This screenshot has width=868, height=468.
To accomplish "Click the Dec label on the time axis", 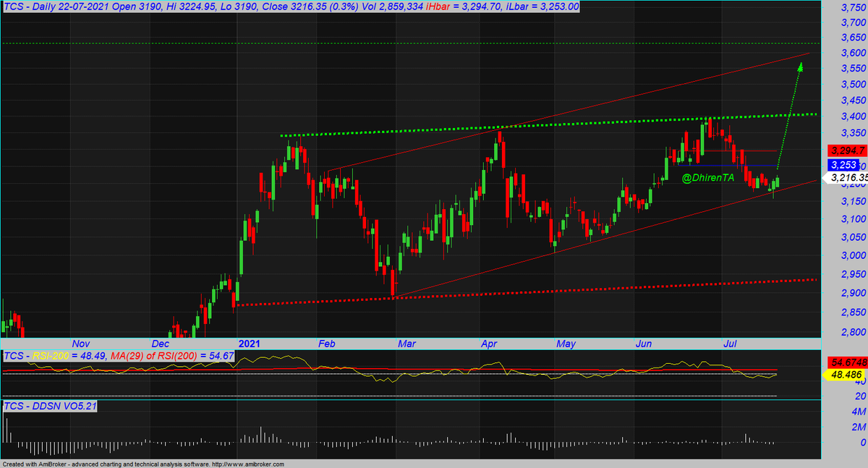I will [x=161, y=344].
